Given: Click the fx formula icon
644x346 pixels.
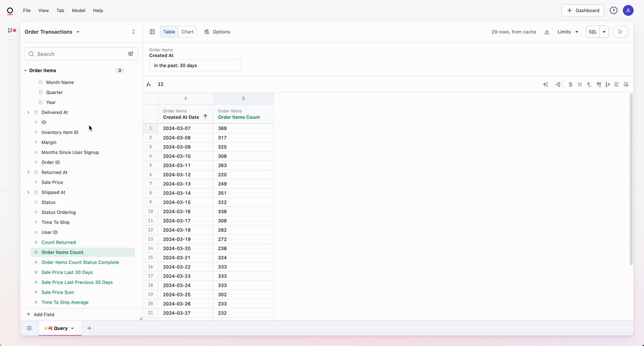Looking at the screenshot, I should pos(148,84).
